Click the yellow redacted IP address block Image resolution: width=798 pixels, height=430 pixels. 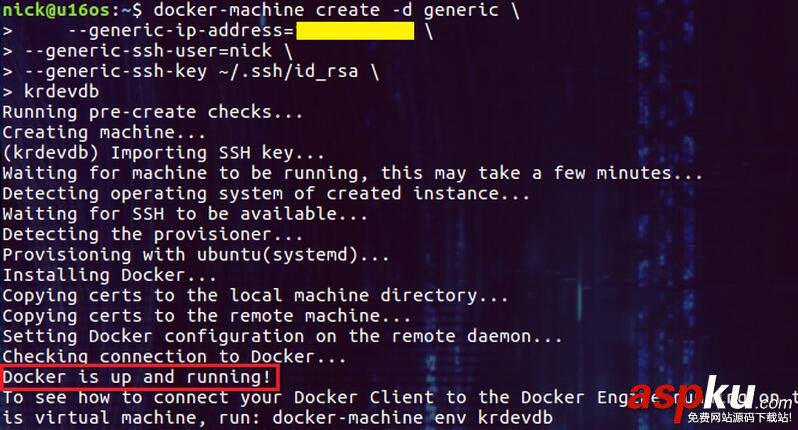tap(355, 31)
